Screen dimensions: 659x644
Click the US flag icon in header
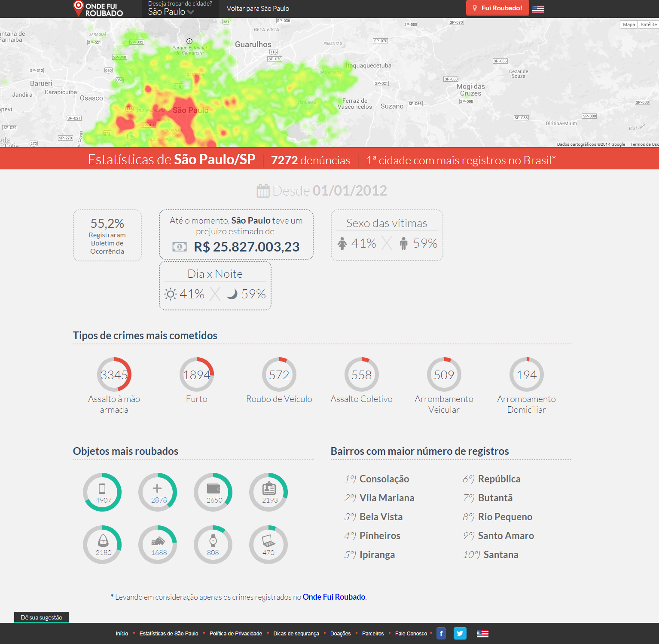pos(538,9)
